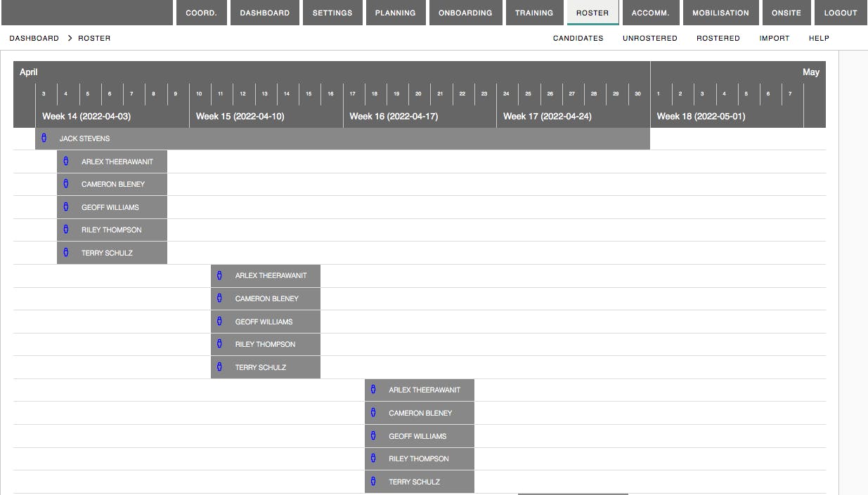
Task: Select ARLEX THEERAWANIT name in Week 16
Action: [425, 390]
